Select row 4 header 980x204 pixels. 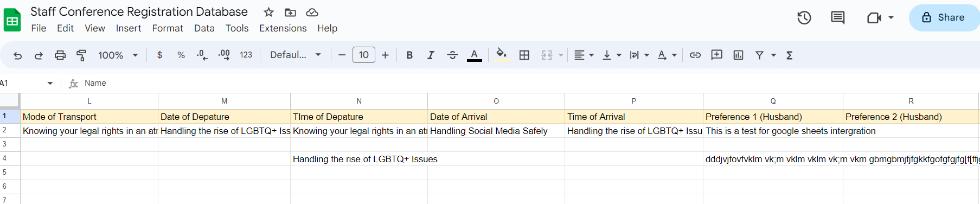(10, 158)
